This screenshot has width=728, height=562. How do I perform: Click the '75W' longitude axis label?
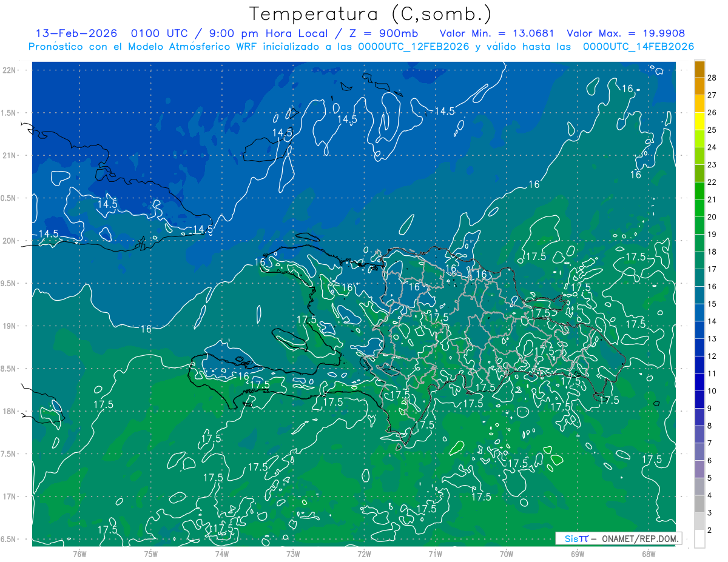[151, 554]
